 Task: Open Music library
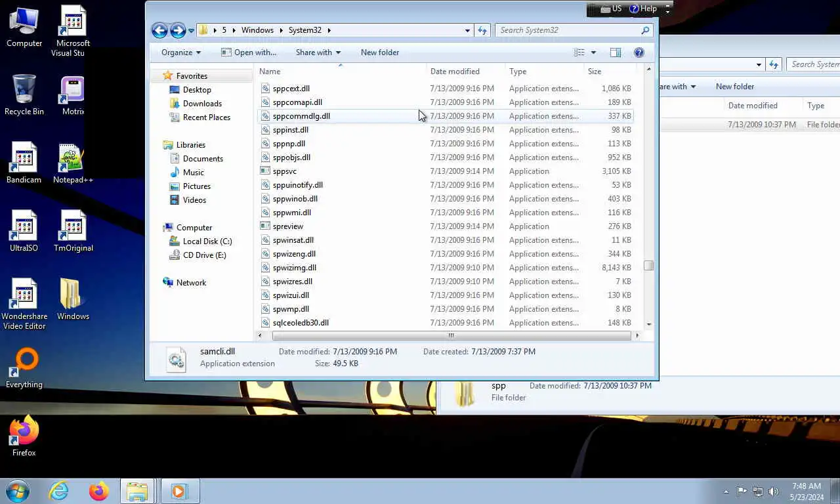pyautogui.click(x=193, y=173)
